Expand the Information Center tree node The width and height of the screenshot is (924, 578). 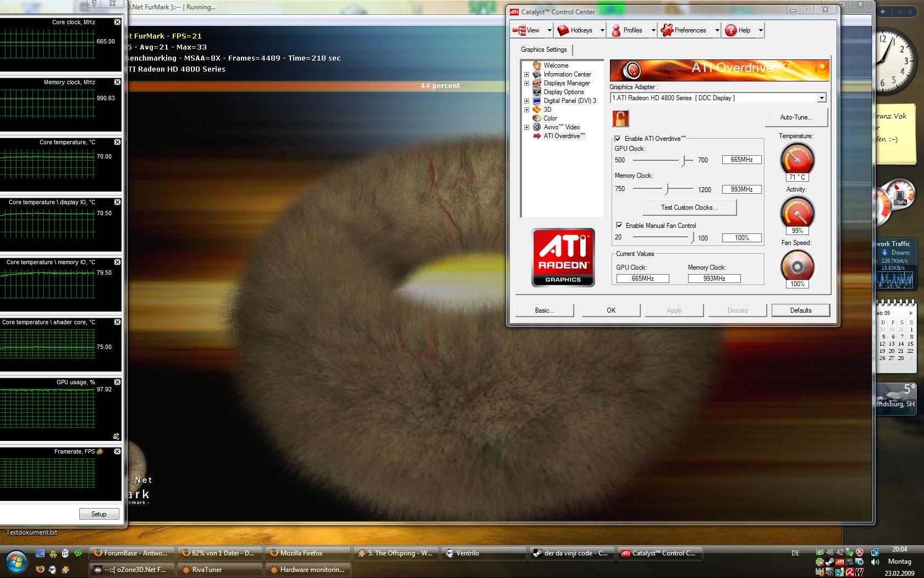pos(526,74)
